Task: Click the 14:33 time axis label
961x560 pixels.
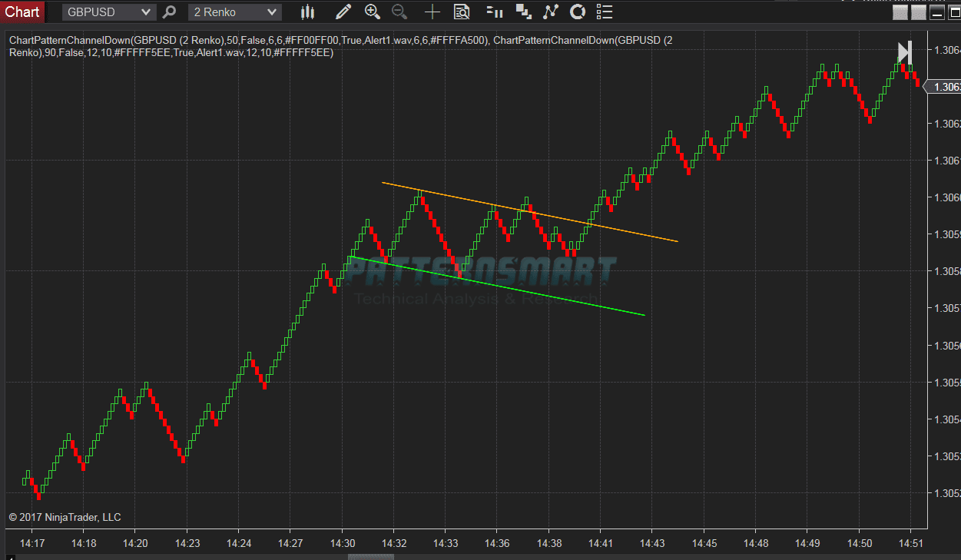Action: point(446,543)
